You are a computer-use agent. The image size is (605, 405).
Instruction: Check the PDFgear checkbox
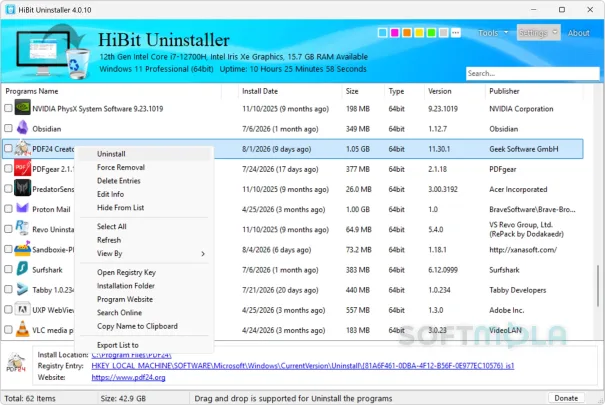click(8, 168)
